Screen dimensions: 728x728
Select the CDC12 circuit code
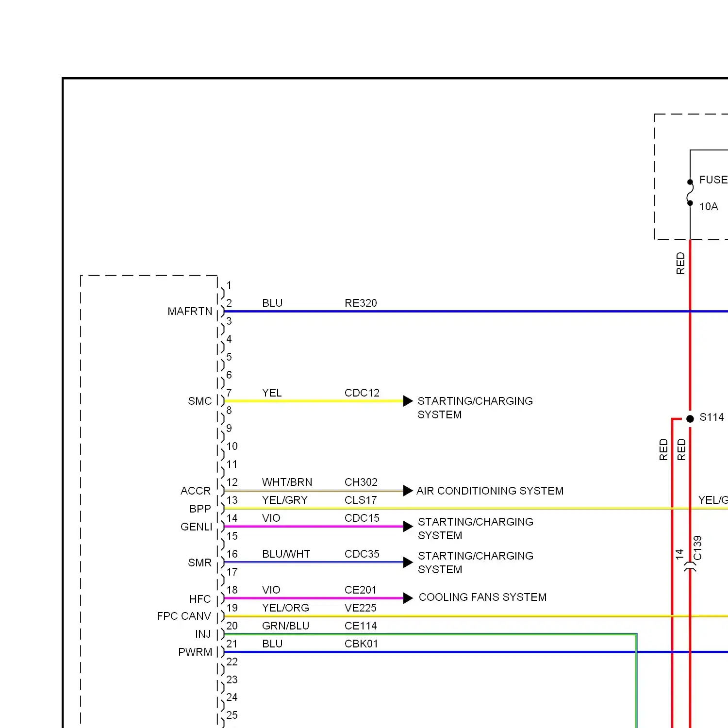[362, 393]
